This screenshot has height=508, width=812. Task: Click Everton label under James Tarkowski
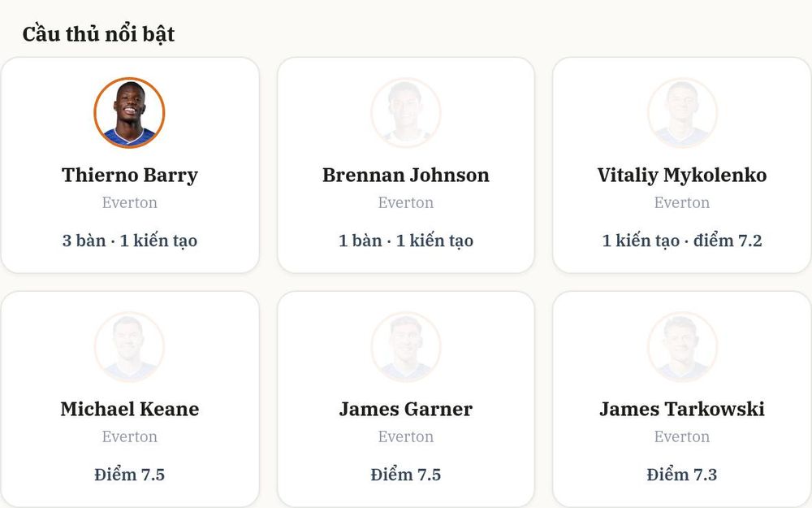(682, 436)
